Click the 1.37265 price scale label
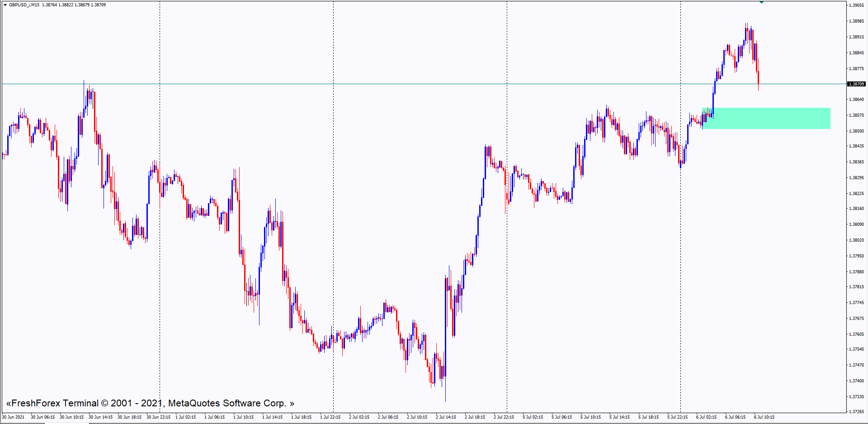The image size is (868, 424). tap(856, 412)
